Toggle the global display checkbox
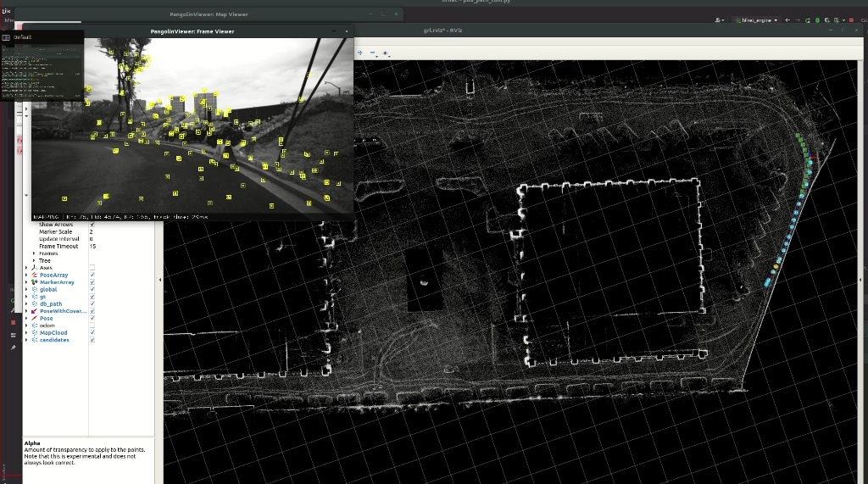 click(x=92, y=290)
